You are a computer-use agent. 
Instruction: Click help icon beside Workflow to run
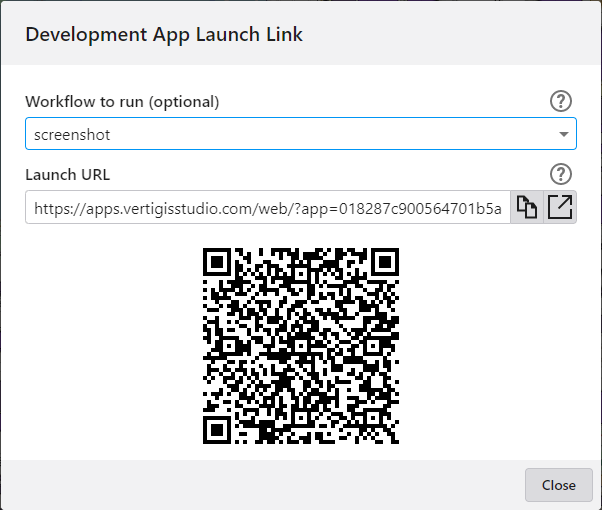(x=562, y=101)
